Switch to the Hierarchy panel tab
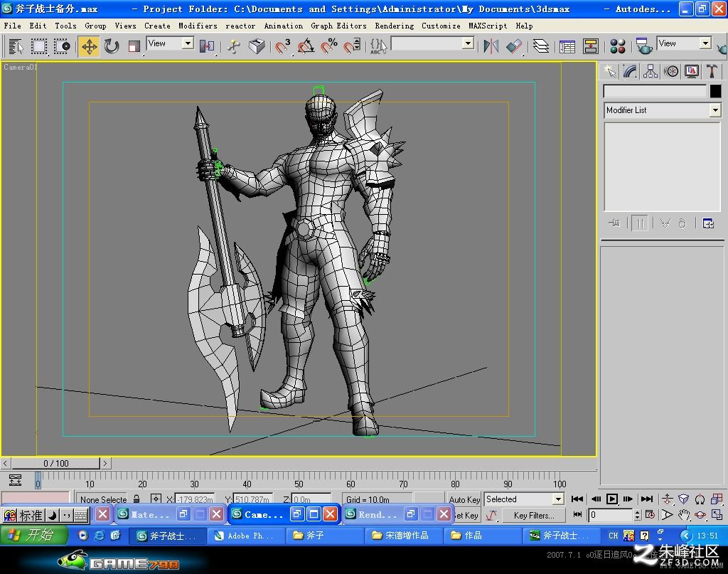 point(651,72)
